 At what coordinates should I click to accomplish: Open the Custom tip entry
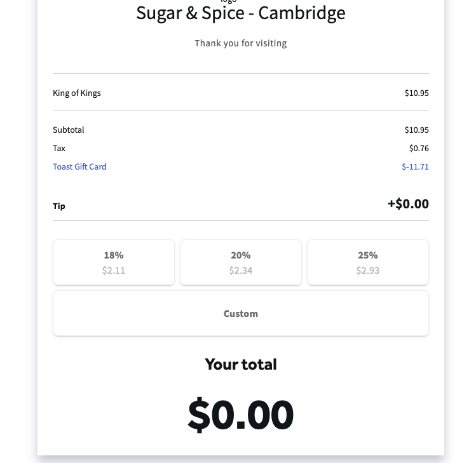coord(241,313)
